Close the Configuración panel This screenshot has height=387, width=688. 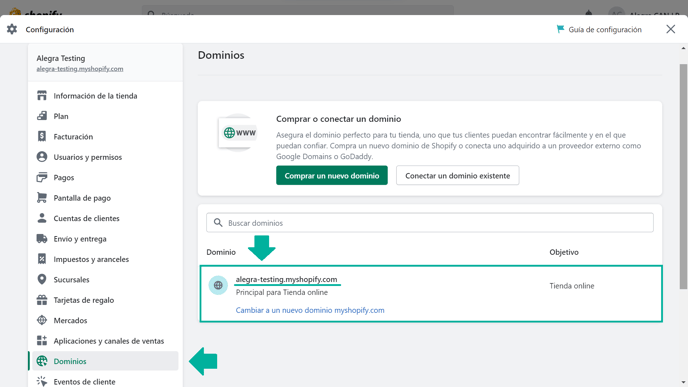pyautogui.click(x=670, y=29)
